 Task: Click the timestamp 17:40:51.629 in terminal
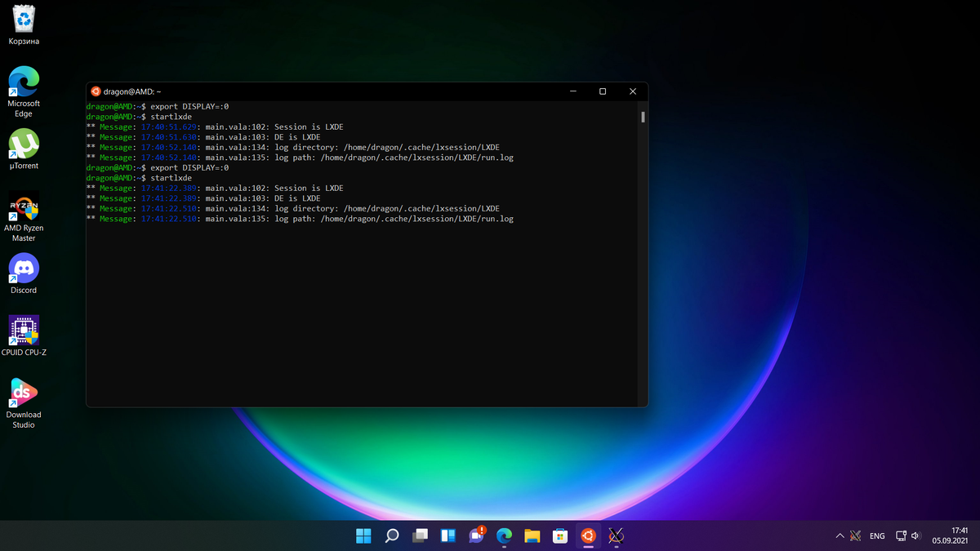point(169,127)
